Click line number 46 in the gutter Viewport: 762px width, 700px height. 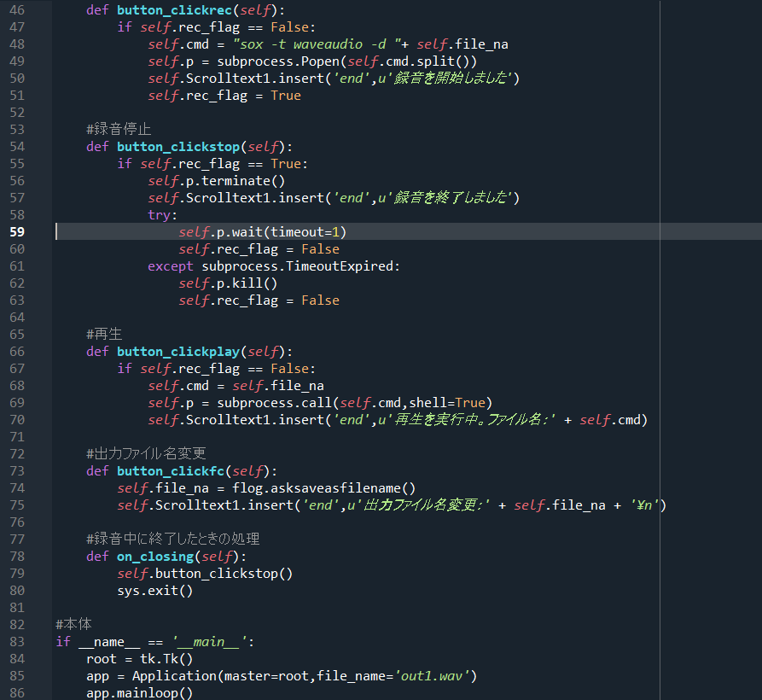[17, 10]
